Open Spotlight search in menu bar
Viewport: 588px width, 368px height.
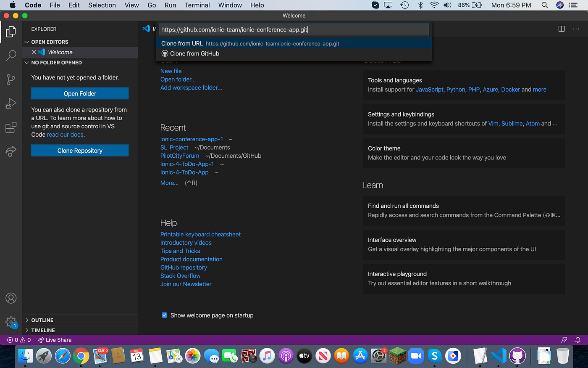click(545, 5)
